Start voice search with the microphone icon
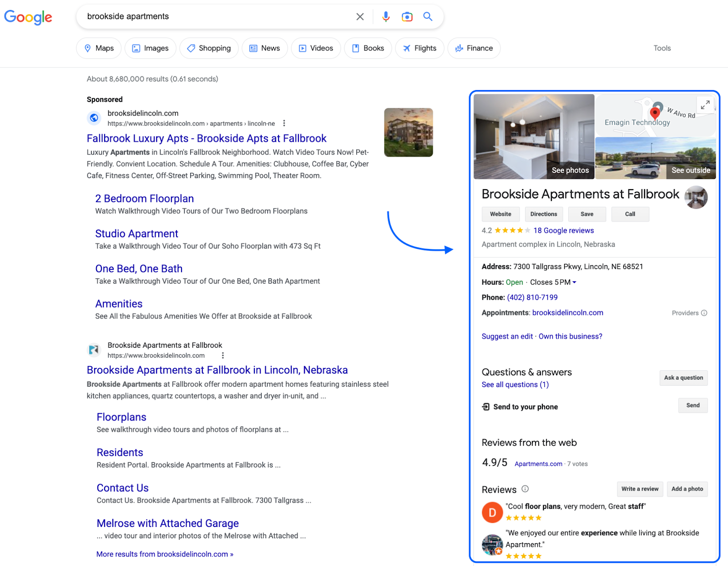 tap(386, 17)
